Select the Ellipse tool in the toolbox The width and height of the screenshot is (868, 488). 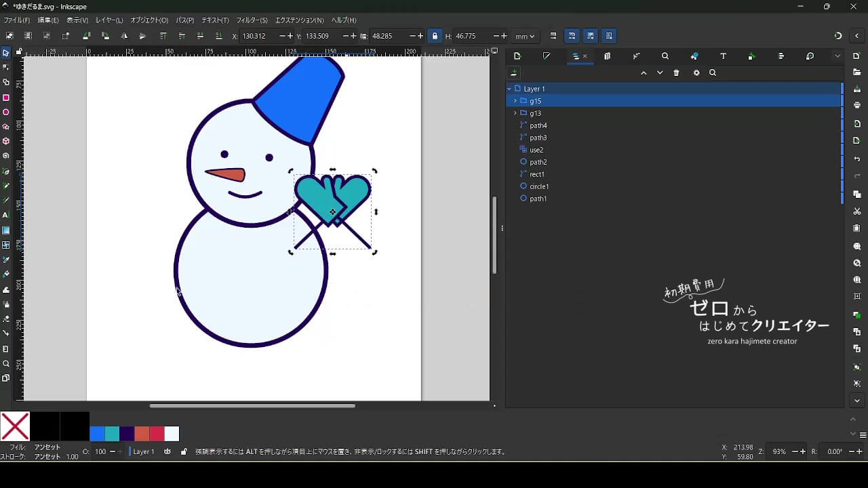coord(6,113)
